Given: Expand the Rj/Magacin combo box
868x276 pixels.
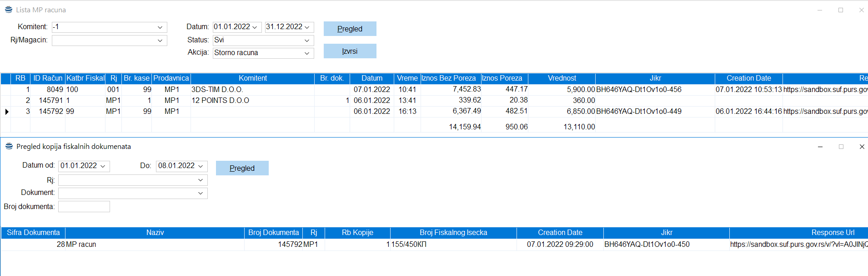Looking at the screenshot, I should [160, 41].
